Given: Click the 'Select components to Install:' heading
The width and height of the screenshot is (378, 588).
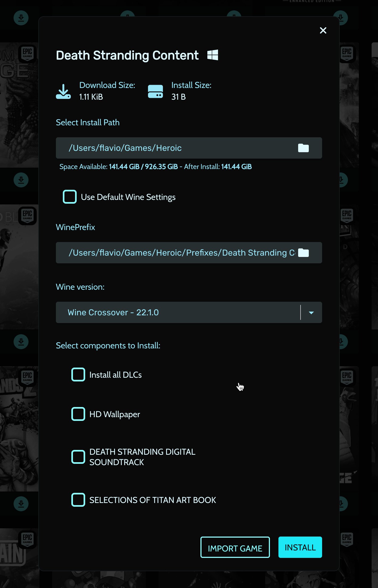Looking at the screenshot, I should pyautogui.click(x=108, y=345).
